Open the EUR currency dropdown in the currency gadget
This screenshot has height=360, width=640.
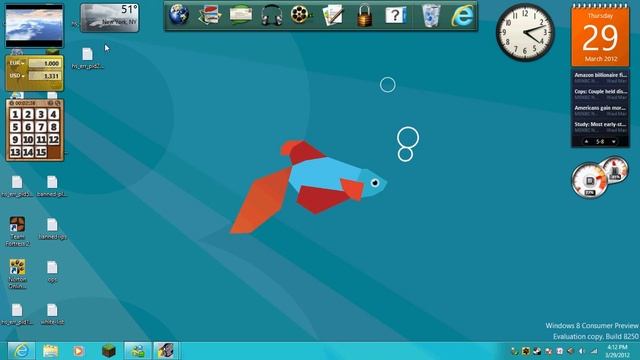tap(17, 63)
